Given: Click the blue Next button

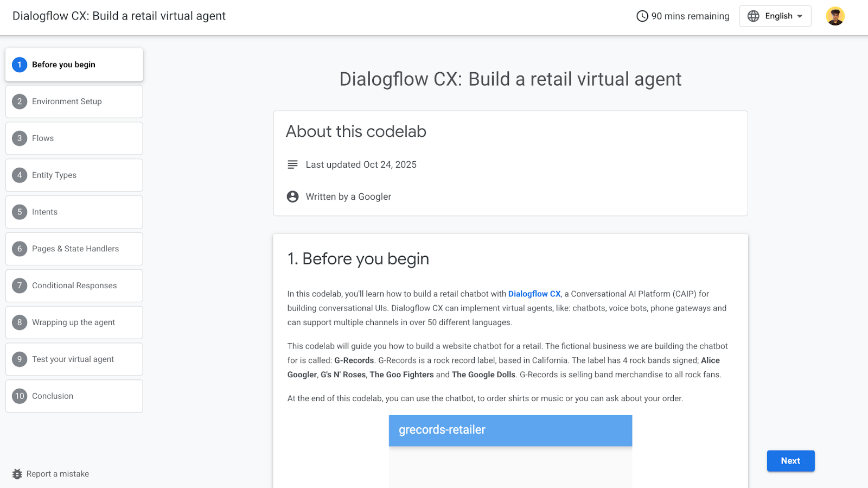Looking at the screenshot, I should coord(790,461).
